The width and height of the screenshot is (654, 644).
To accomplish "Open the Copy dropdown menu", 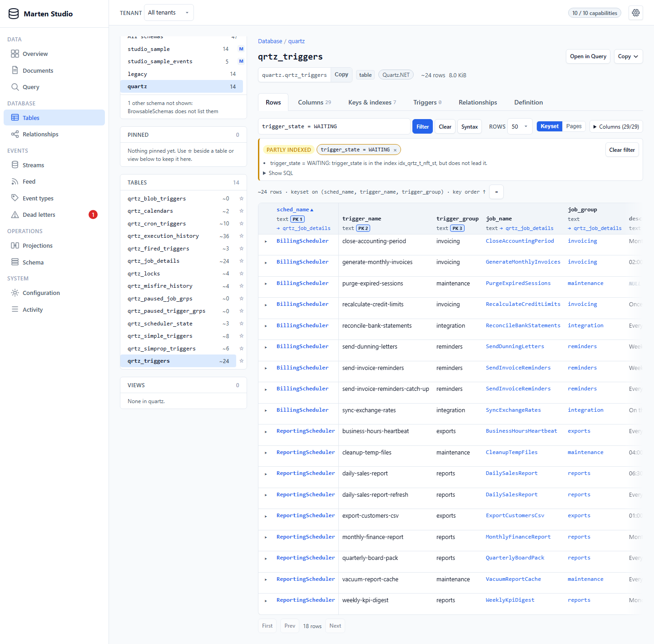I will [628, 56].
